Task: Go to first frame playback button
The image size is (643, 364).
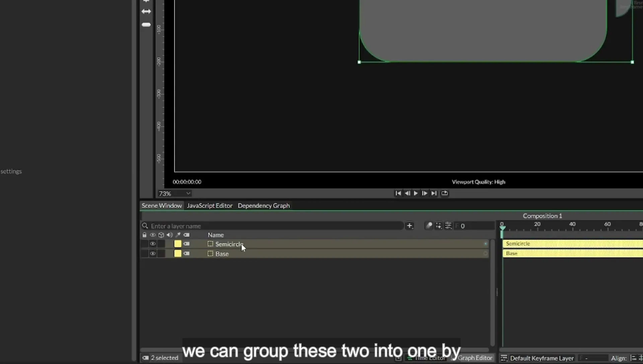Action: [398, 193]
